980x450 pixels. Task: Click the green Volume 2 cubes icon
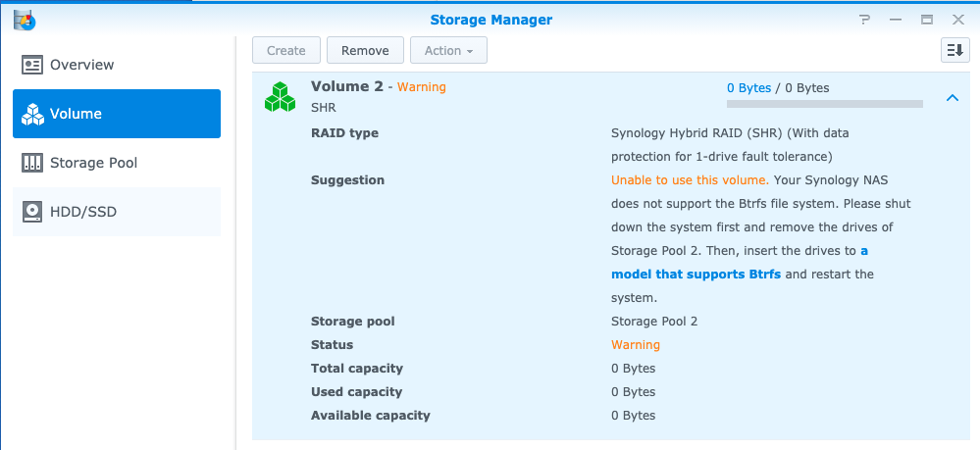[x=280, y=97]
